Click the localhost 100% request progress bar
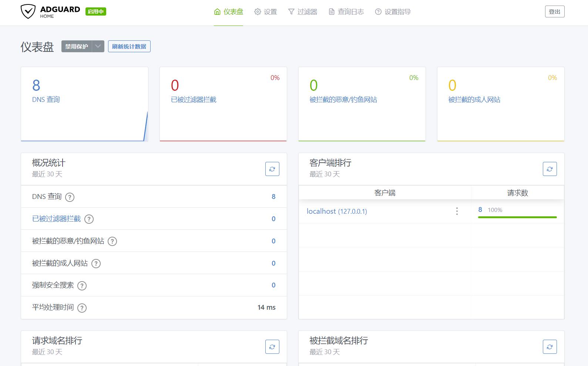Viewport: 588px width, 366px height. pyautogui.click(x=517, y=217)
